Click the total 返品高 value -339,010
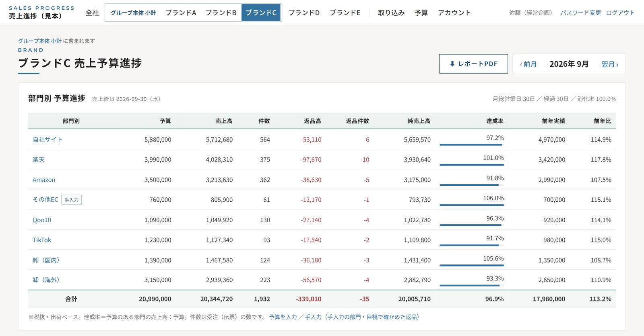This screenshot has width=644, height=336. 309,299
